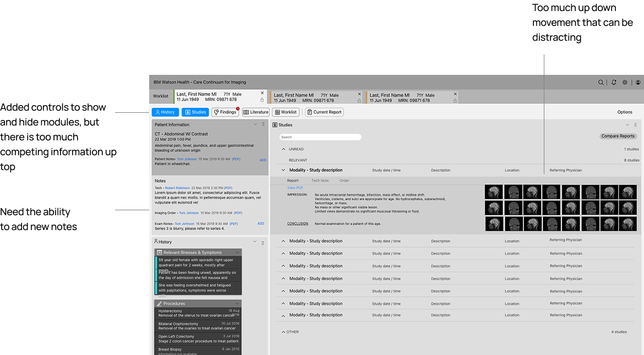Switch to the Worklist tab beside the patient tabs
This screenshot has width=644, height=355.
click(161, 96)
